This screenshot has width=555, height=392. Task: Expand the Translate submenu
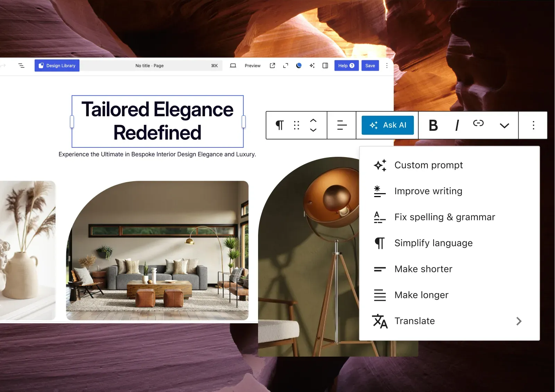tap(519, 321)
